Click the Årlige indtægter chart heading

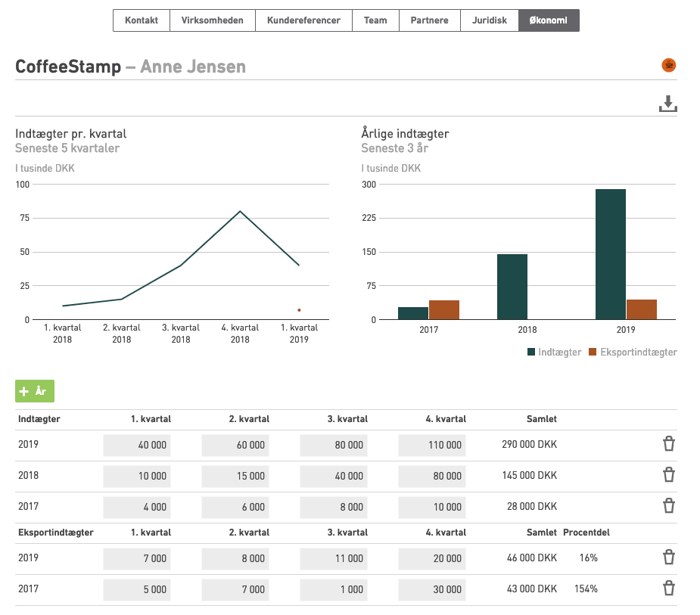(x=405, y=133)
